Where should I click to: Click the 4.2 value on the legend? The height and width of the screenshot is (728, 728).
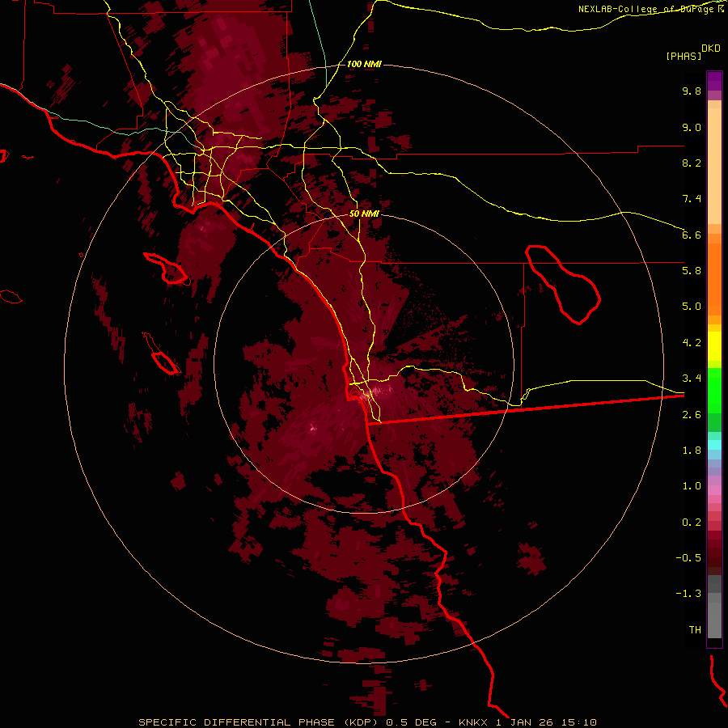click(x=692, y=343)
